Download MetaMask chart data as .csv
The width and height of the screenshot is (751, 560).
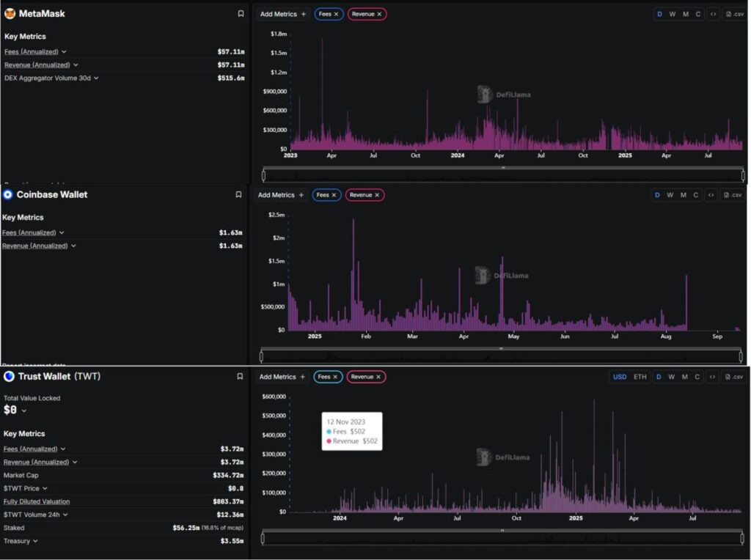pyautogui.click(x=733, y=13)
